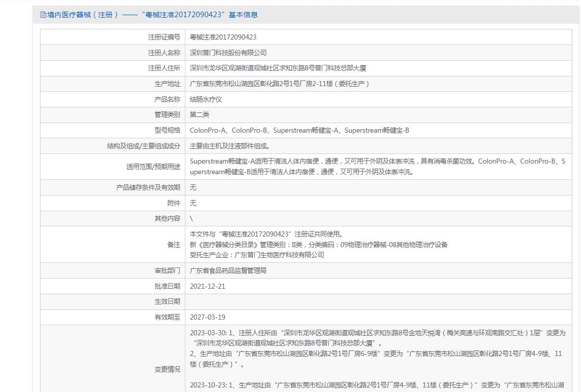Click the 变更情况 row label
This screenshot has width=581, height=392.
click(x=167, y=370)
